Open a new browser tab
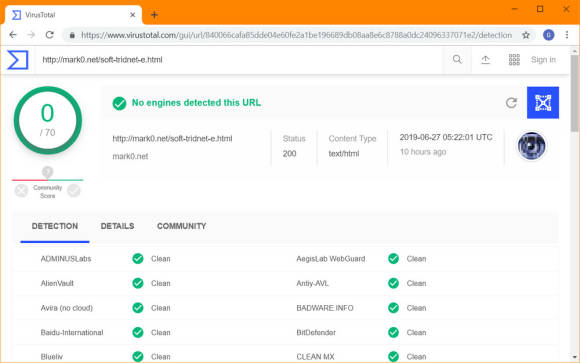This screenshot has height=363, width=580. (154, 15)
